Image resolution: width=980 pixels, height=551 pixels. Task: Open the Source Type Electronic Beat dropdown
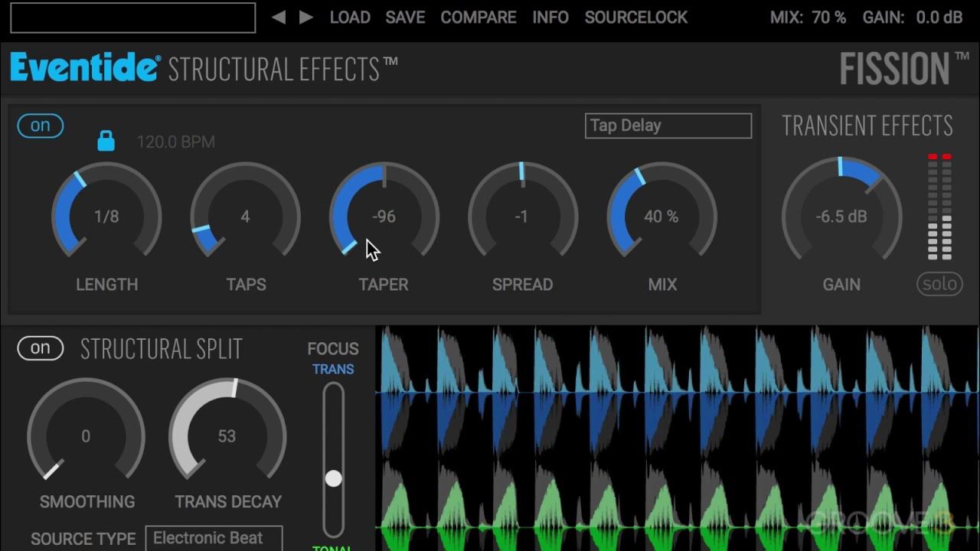pyautogui.click(x=214, y=538)
